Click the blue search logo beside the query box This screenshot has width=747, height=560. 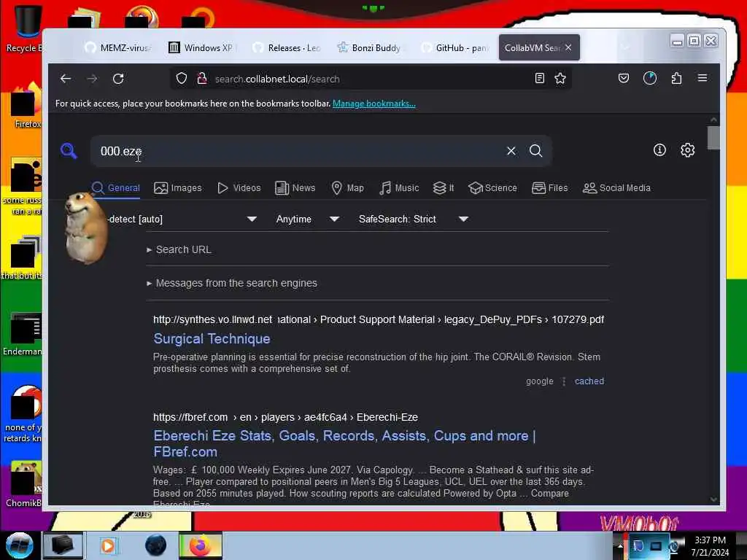pyautogui.click(x=69, y=151)
